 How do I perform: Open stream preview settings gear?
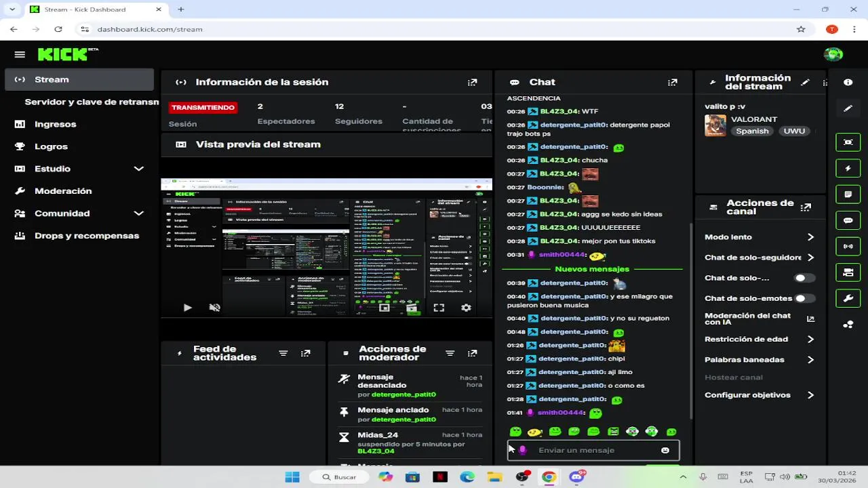tap(466, 308)
